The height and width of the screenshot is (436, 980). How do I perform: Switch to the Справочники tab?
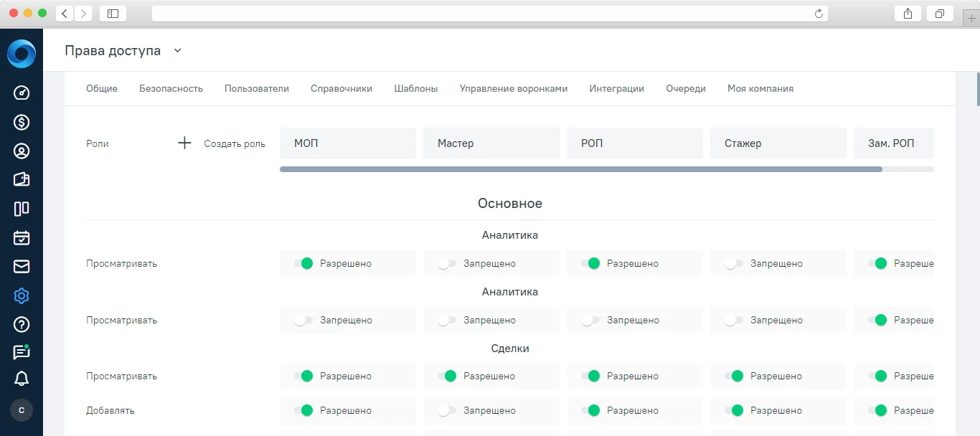(x=341, y=88)
